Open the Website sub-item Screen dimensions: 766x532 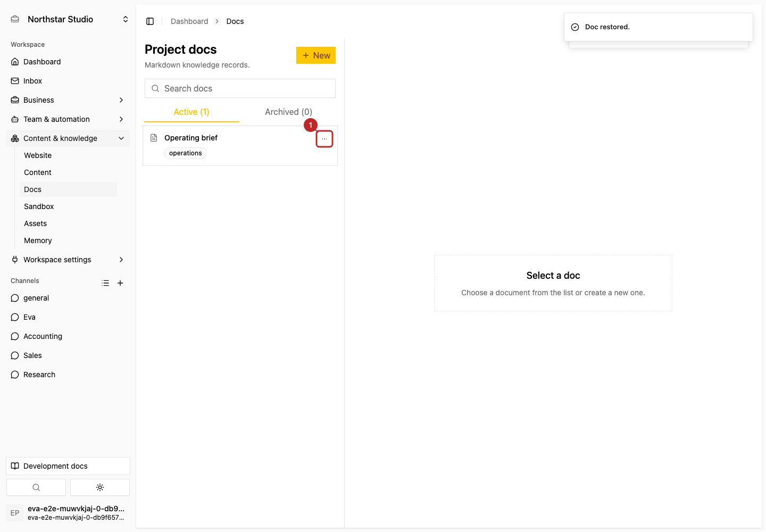tap(68, 155)
